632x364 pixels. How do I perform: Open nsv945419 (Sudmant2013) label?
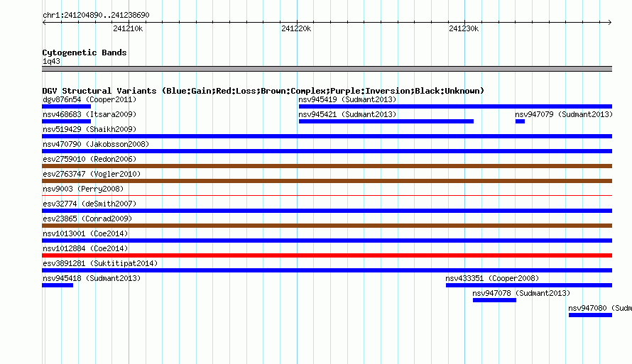point(347,99)
